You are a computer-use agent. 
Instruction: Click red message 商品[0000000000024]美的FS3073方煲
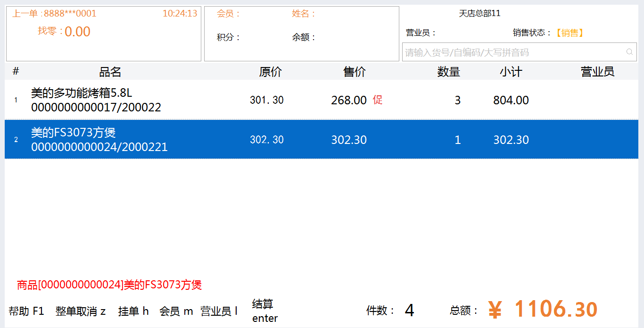point(109,285)
